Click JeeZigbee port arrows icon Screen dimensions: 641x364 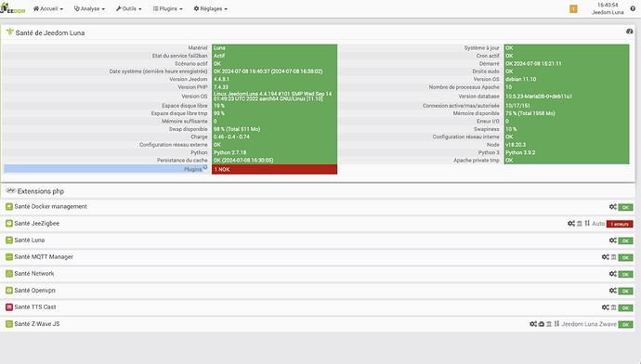[587, 224]
